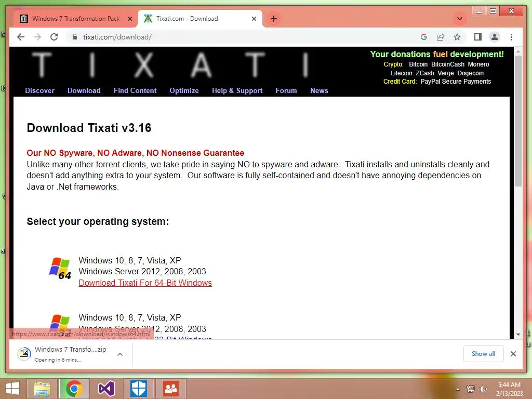Click Download Tixati For 64-Bit Windows
Screen dimensions: 532x399
[x=145, y=283]
